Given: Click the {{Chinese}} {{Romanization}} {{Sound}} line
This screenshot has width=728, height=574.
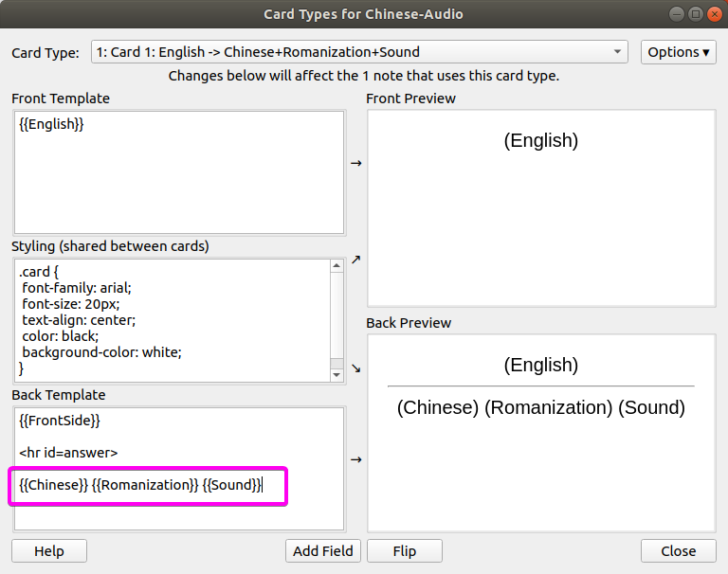Looking at the screenshot, I should pos(140,485).
